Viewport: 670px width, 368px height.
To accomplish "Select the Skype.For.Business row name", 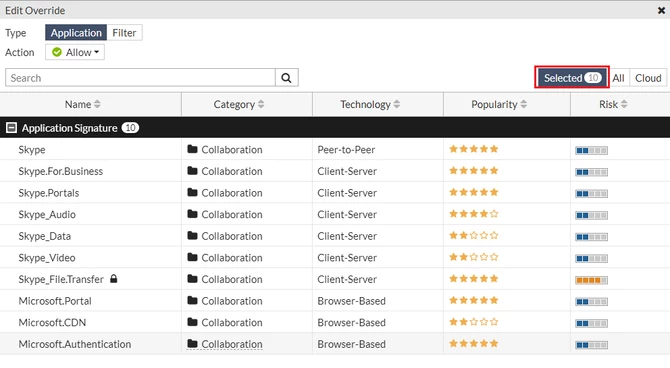I will click(x=61, y=171).
